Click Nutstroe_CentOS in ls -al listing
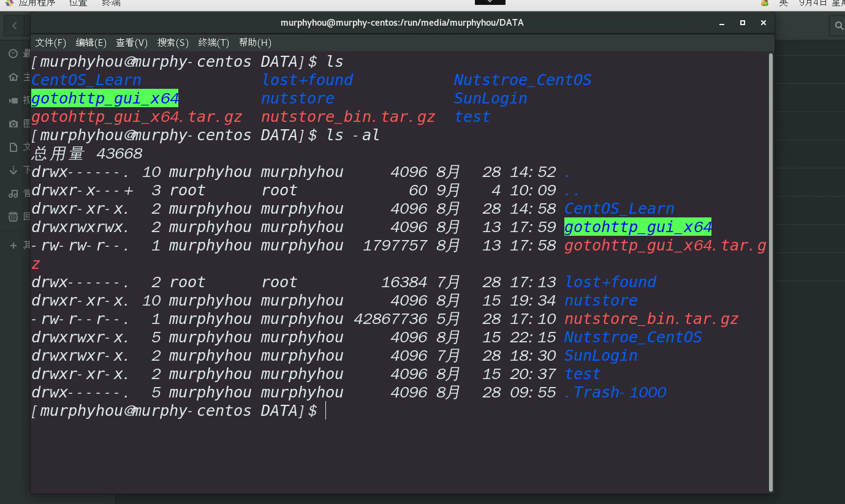This screenshot has height=504, width=845. point(633,337)
